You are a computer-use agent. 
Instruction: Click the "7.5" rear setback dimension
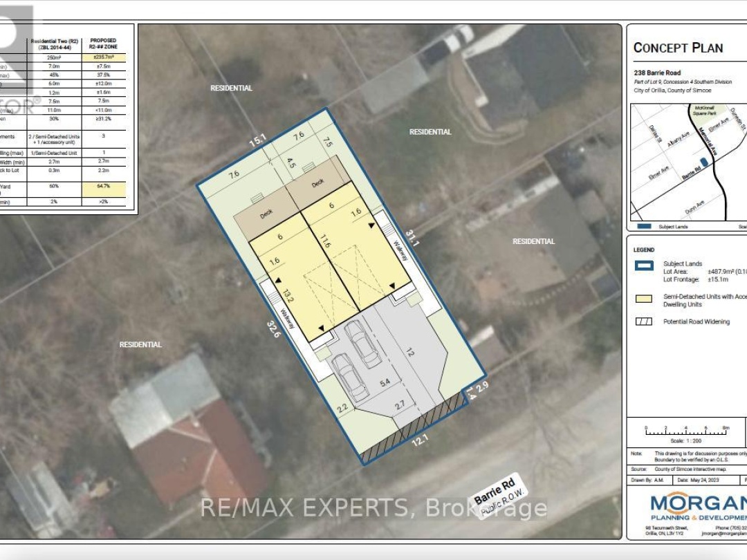coord(327,142)
